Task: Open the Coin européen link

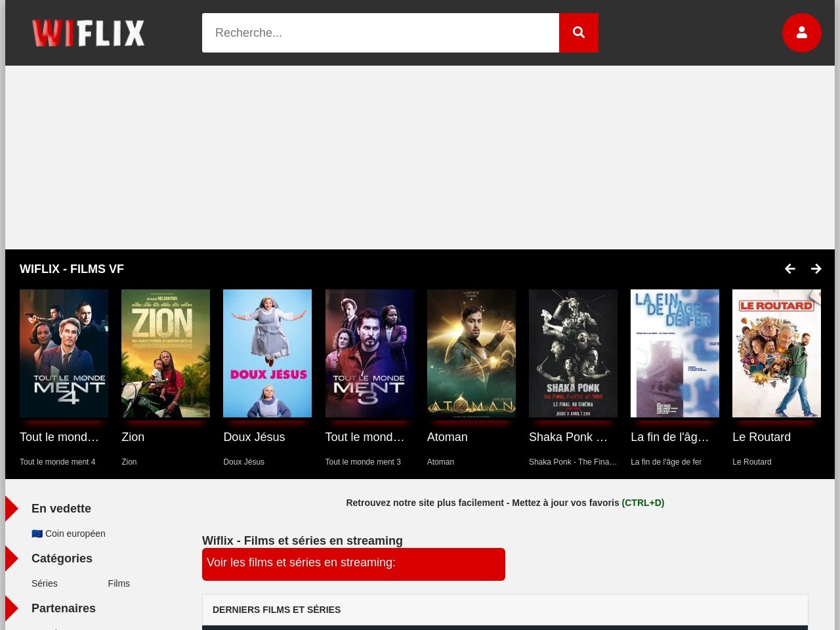Action: (x=69, y=534)
